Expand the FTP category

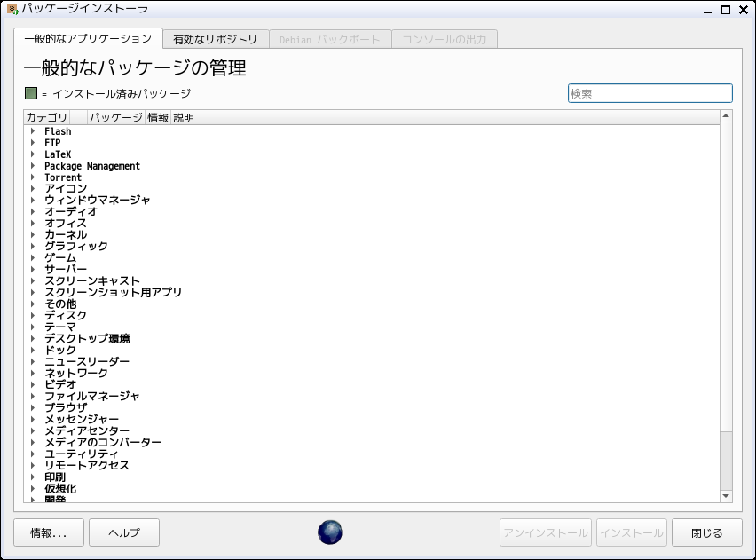32,143
